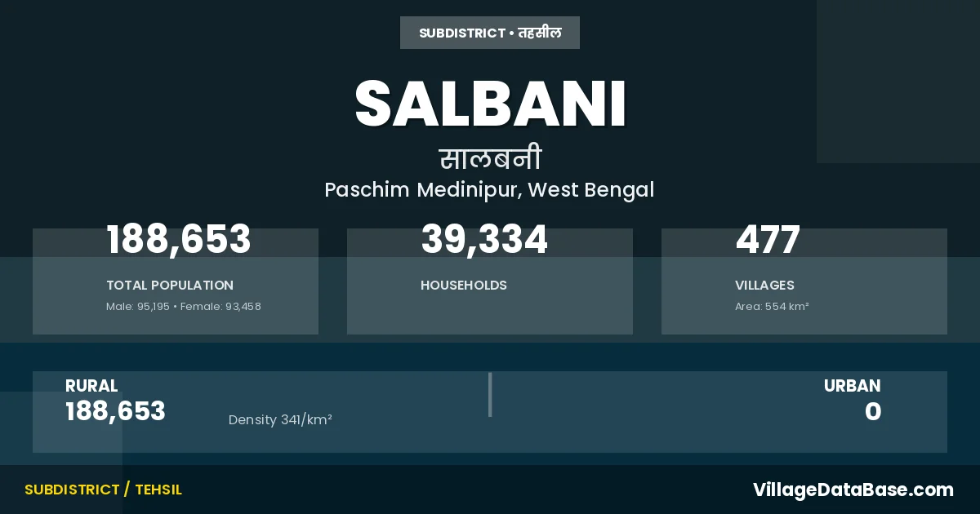Select the villages count 477
The width and height of the screenshot is (980, 514).
tap(768, 240)
